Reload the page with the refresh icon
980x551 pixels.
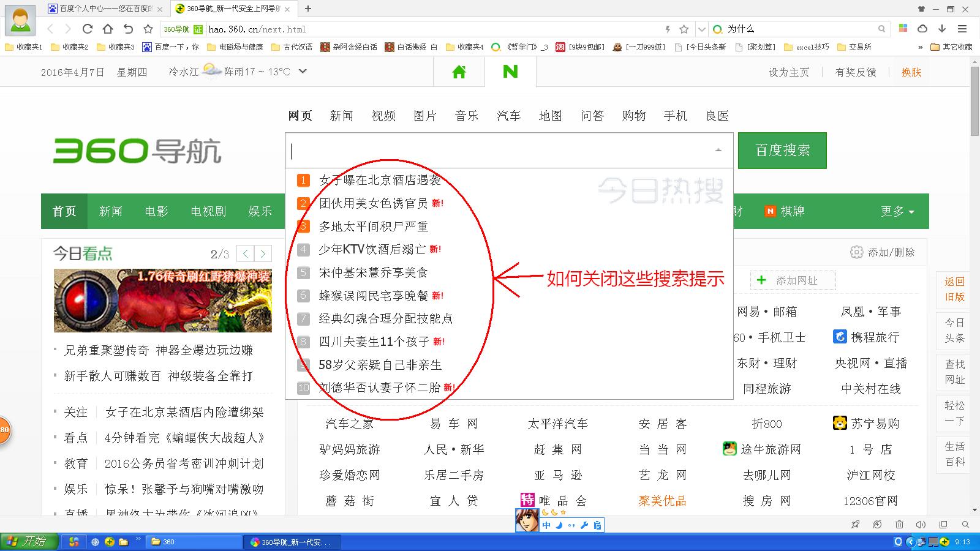88,29
